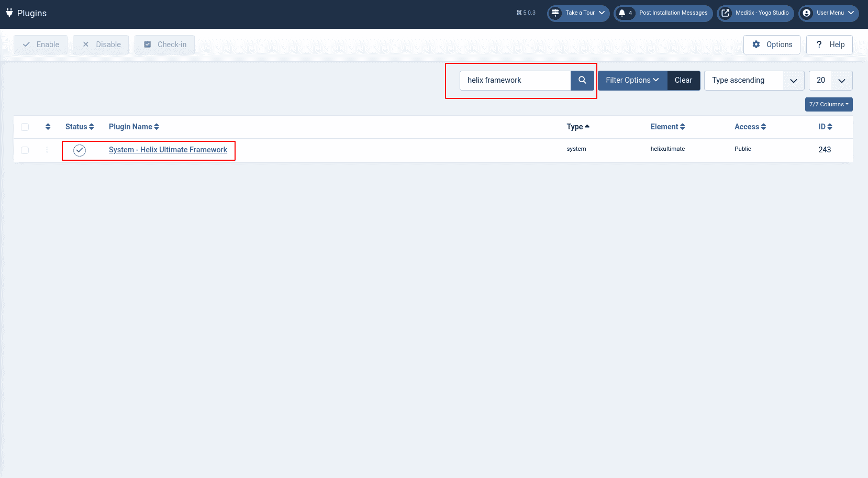Expand the Type ascending sort dropdown
868x478 pixels.
[x=753, y=81]
